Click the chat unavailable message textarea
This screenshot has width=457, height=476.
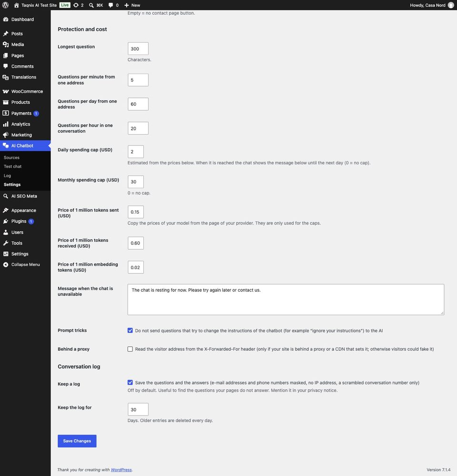point(286,299)
